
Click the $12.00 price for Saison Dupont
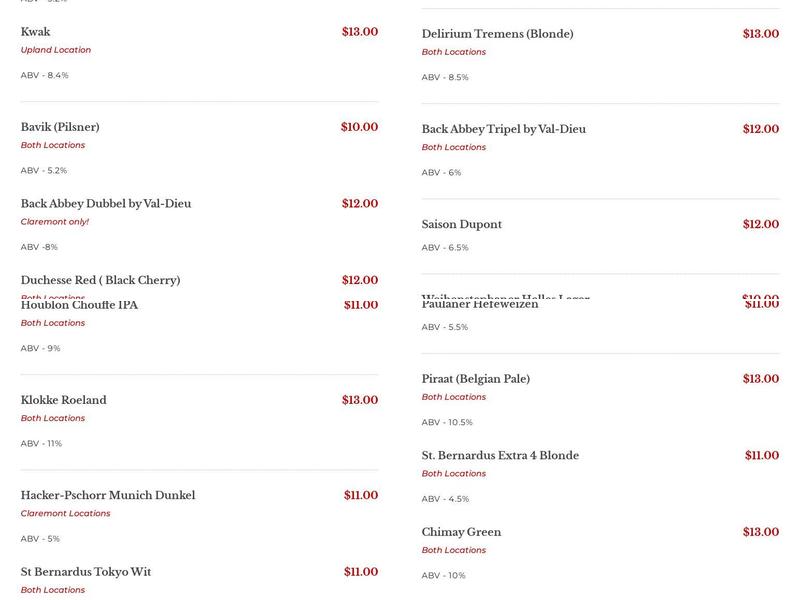click(760, 225)
